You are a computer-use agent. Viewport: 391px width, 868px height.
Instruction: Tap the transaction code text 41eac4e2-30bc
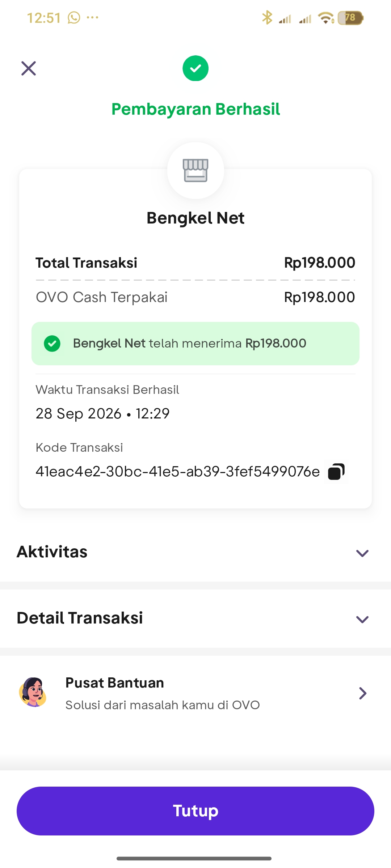point(177,472)
